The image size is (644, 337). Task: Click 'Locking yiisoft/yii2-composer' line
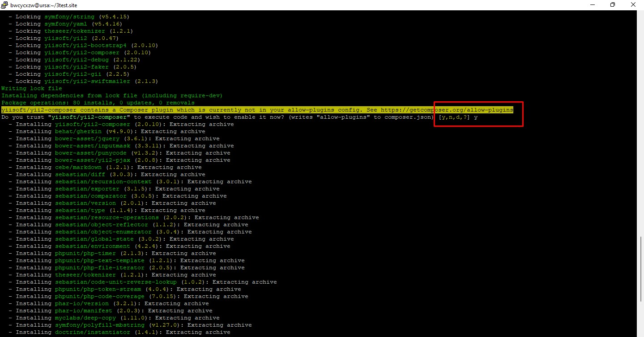coord(80,52)
